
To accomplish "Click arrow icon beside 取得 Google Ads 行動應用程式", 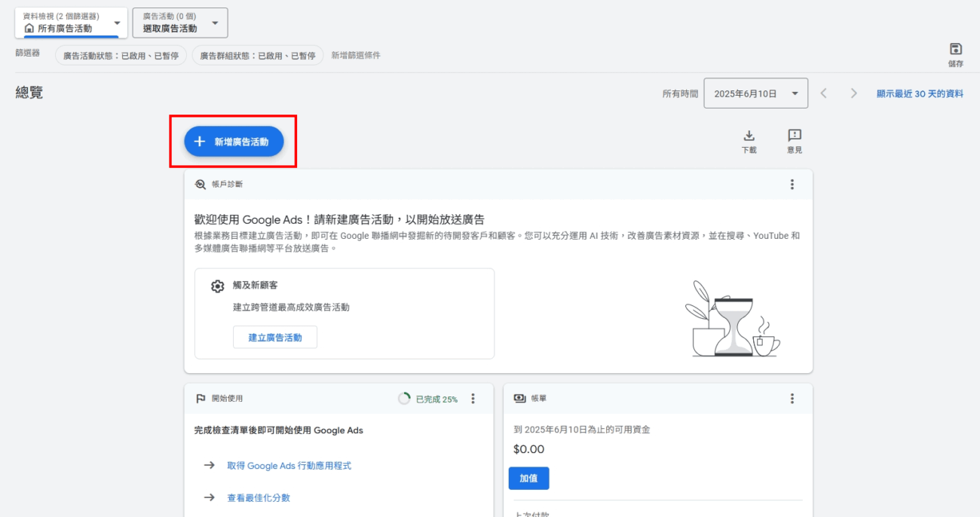I will tap(210, 466).
